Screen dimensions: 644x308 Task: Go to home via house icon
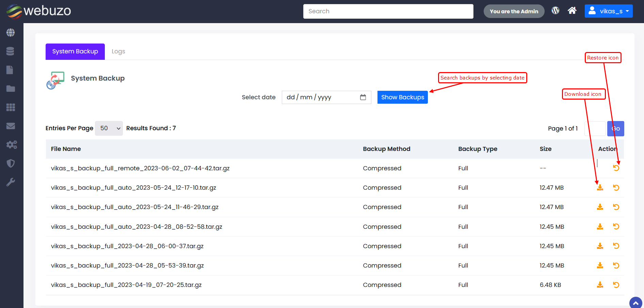[x=572, y=11]
